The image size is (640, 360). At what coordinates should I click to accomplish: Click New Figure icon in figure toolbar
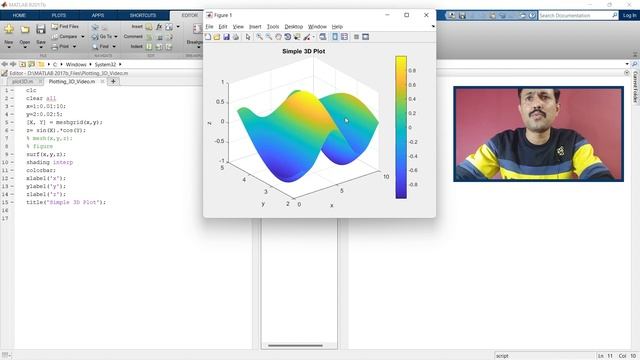[x=208, y=37]
